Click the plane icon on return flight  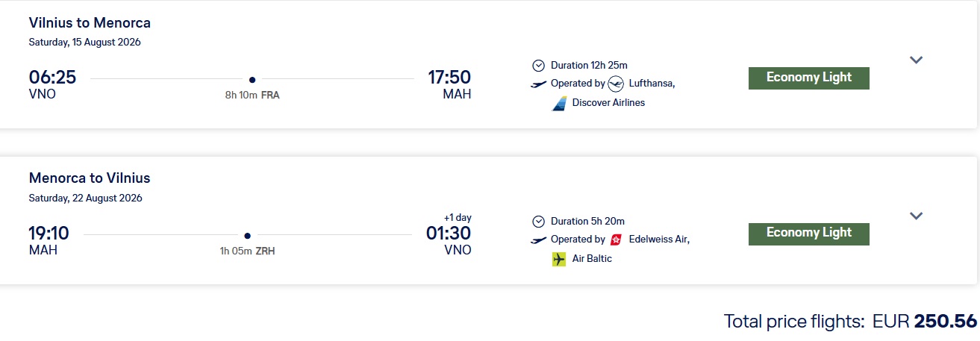539,240
